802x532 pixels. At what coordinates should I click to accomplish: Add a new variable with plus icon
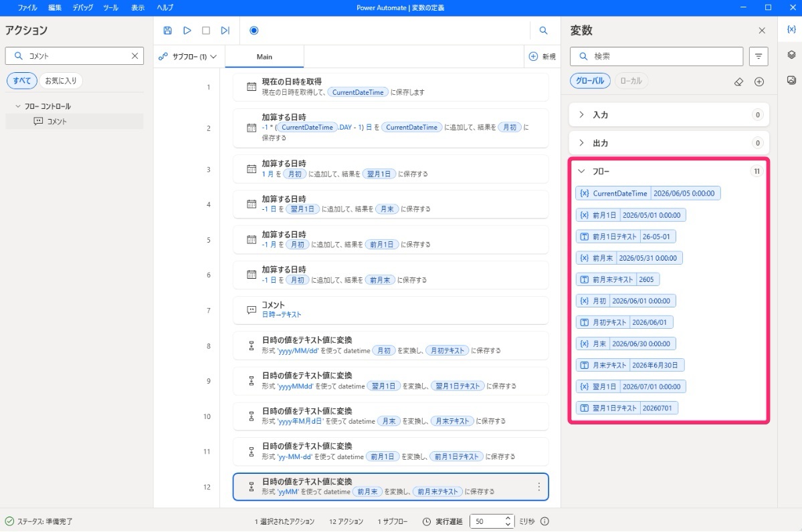pyautogui.click(x=759, y=82)
